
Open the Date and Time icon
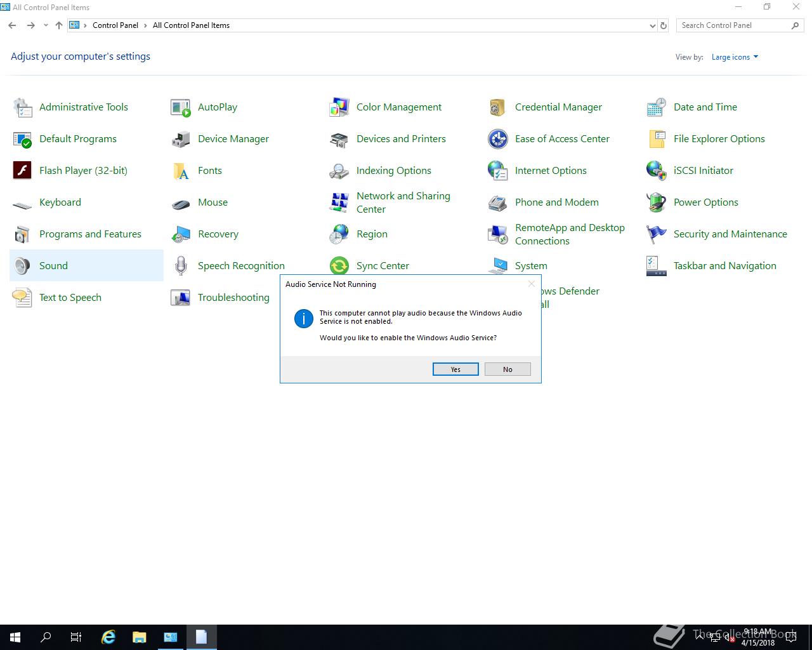(657, 107)
